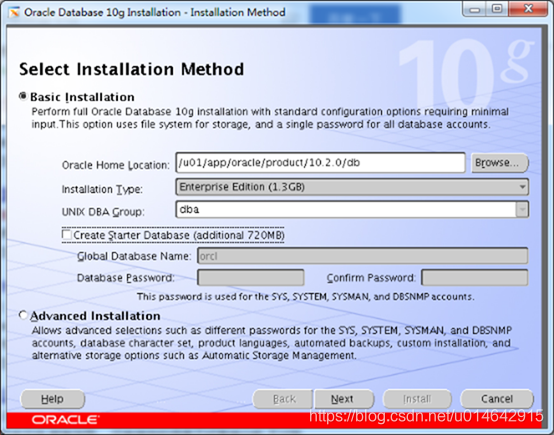554x435 pixels.
Task: Open the Help button
Action: 53,399
